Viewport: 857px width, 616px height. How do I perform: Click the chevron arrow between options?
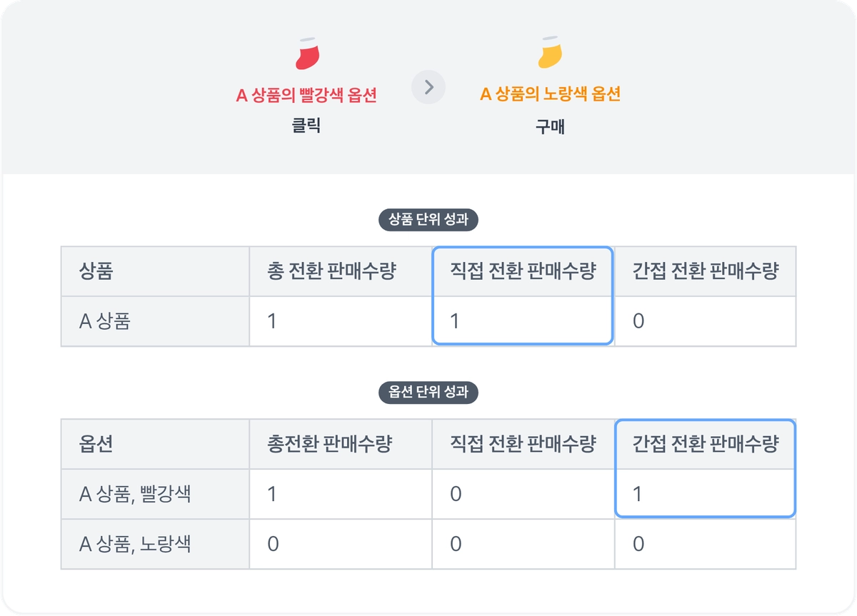point(428,87)
